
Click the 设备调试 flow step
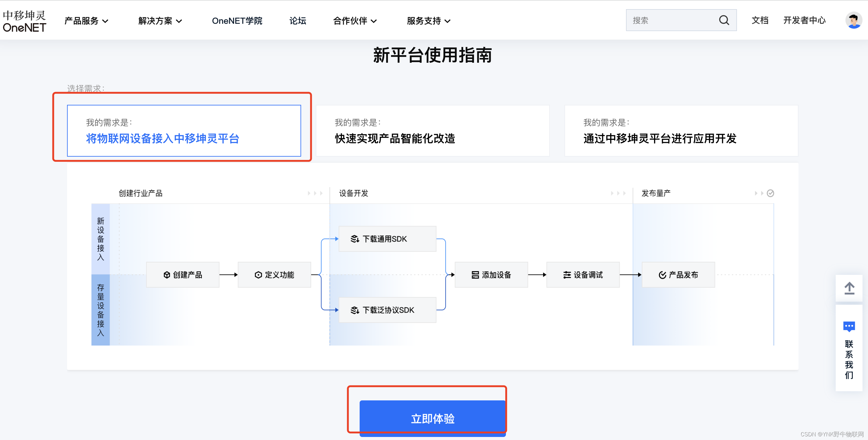click(583, 275)
